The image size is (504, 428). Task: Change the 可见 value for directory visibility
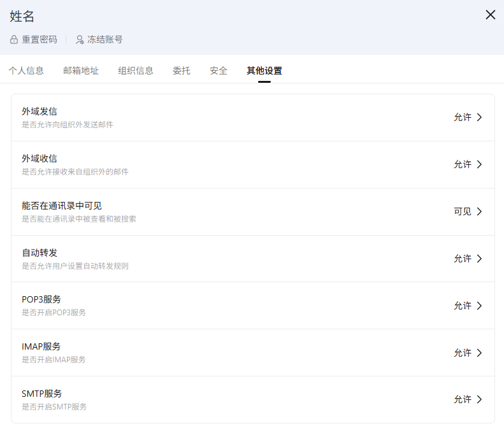[462, 211]
